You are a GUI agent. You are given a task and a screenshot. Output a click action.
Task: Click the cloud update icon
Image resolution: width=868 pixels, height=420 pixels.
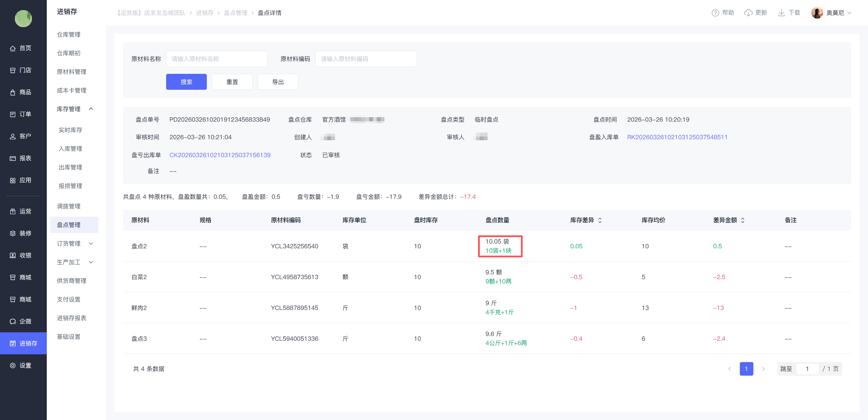pos(748,13)
